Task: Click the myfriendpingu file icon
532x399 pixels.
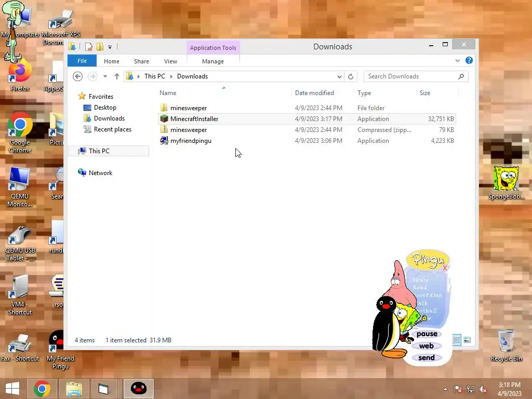Action: point(164,140)
